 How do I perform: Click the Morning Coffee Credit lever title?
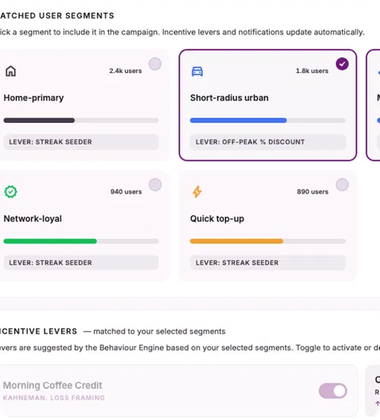click(x=53, y=385)
